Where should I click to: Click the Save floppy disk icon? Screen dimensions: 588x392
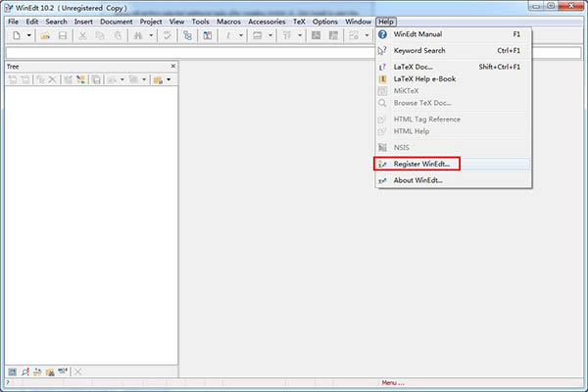click(x=63, y=35)
